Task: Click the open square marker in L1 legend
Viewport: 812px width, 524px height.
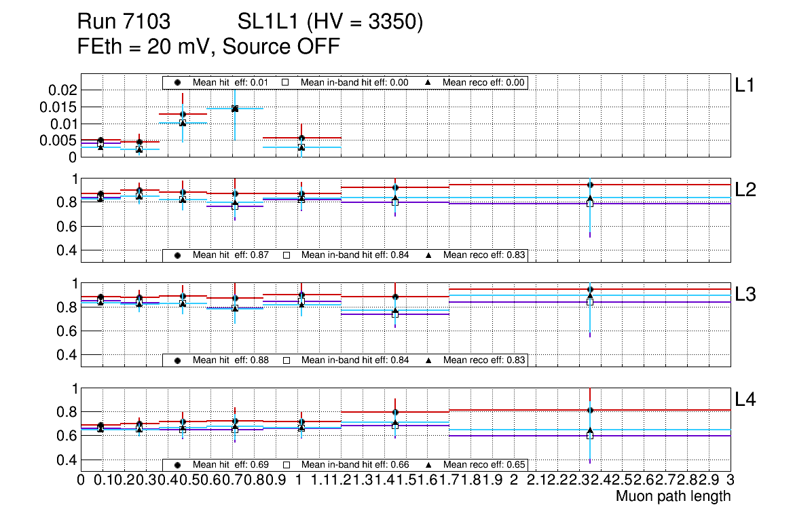Action: pos(286,82)
